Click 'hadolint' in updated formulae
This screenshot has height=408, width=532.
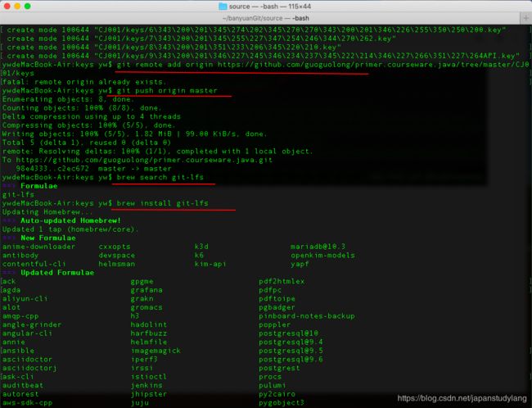pyautogui.click(x=149, y=324)
